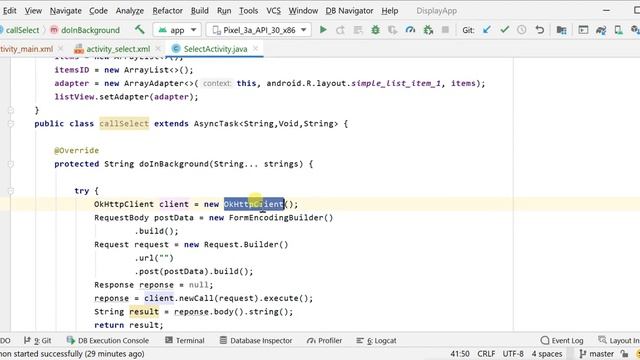This screenshot has height=360, width=640.
Task: Close the activity_select.xml tab
Action: click(158, 49)
